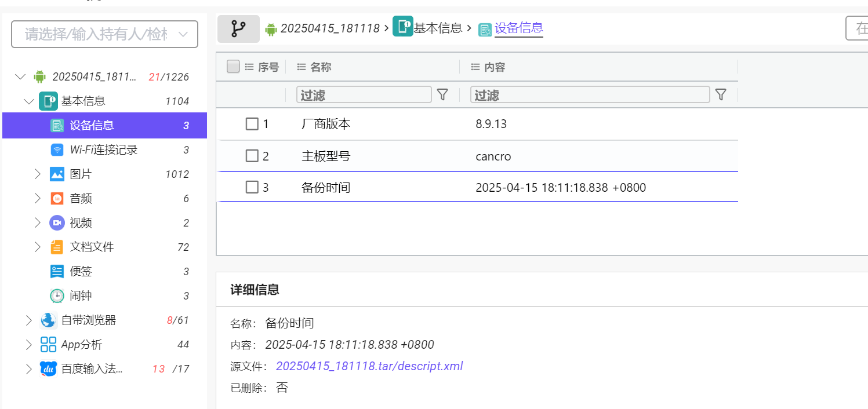Click the 内容 filter input field
The image size is (868, 409).
(x=590, y=95)
